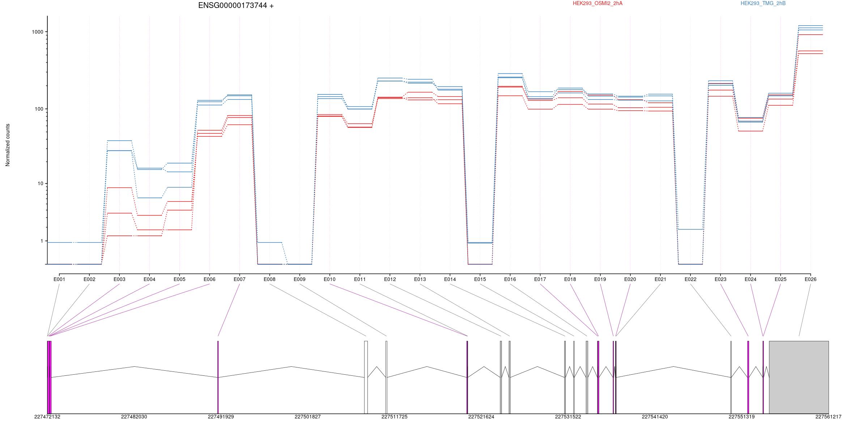868x434 pixels.
Task: Select exon label E009
Action: pos(299,279)
